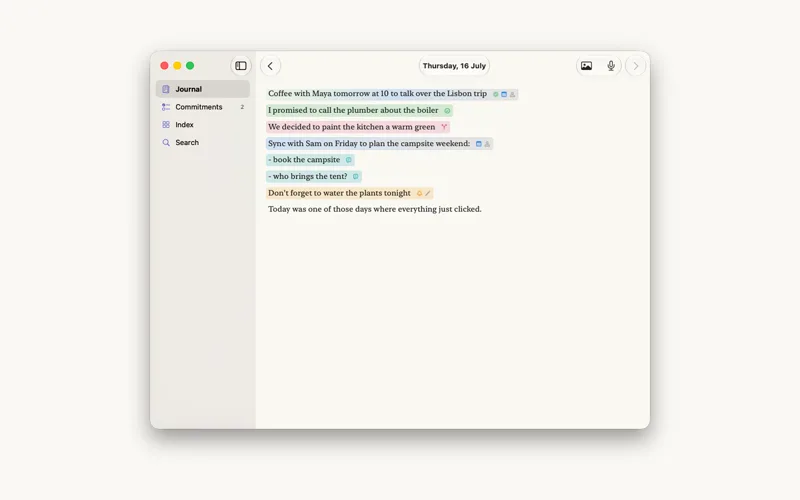Viewport: 800px width, 500px height.
Task: Select line 'We decided to paint the kitchen'
Action: [358, 127]
